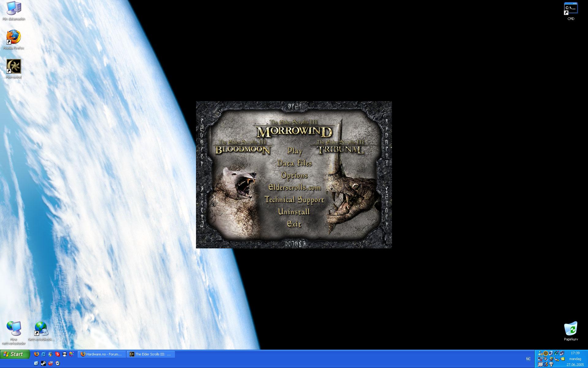Click the blue and orange arrows tray icon
588x368 pixels.
pos(546,364)
